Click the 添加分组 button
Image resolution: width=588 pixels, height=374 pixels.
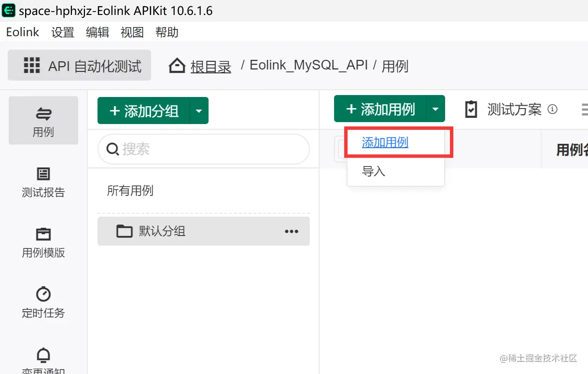pos(144,111)
